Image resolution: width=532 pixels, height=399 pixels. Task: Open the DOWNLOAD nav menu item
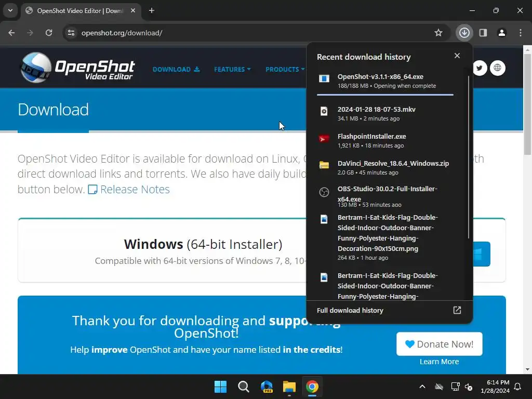click(176, 69)
